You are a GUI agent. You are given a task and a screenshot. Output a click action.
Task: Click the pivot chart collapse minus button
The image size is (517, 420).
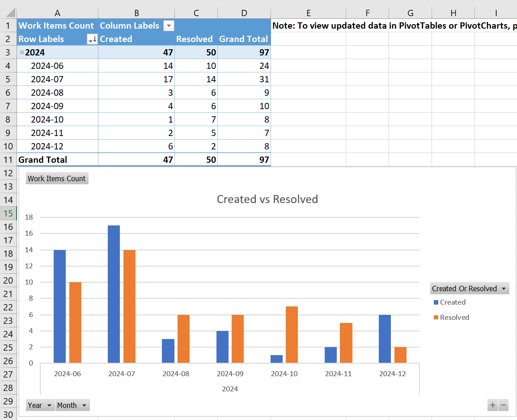point(503,405)
